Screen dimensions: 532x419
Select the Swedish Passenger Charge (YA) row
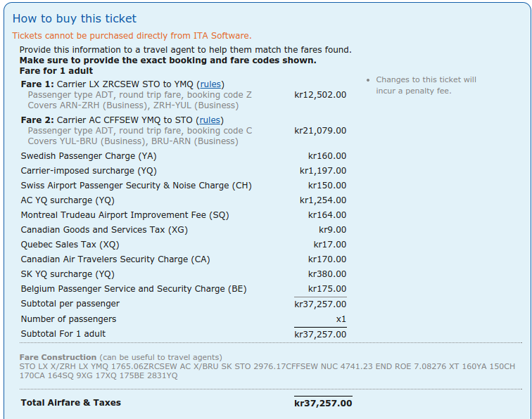pos(89,156)
